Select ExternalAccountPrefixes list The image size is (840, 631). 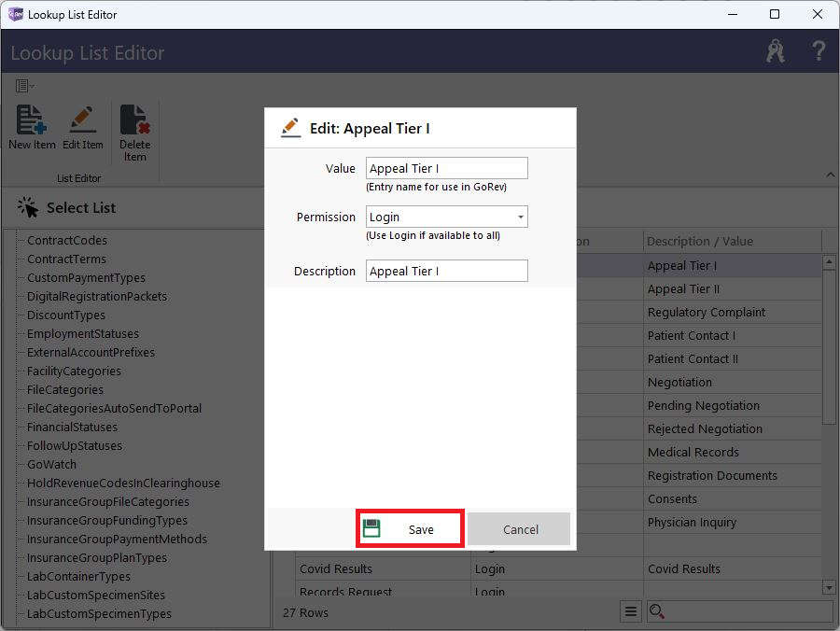point(91,353)
